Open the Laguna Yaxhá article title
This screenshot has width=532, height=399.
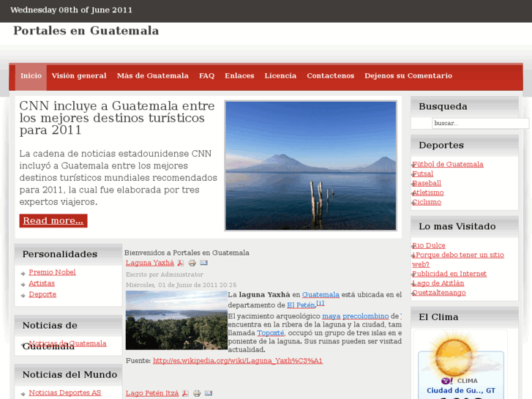pos(149,263)
